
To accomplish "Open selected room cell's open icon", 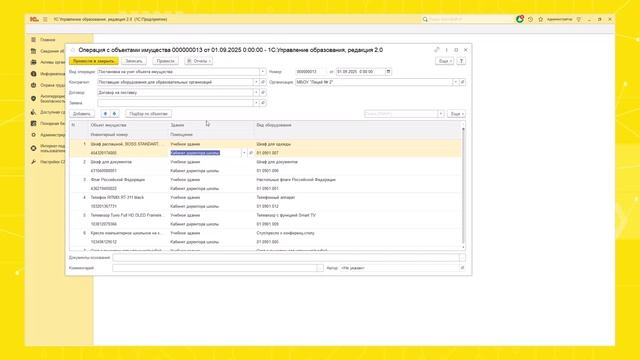I will 251,153.
